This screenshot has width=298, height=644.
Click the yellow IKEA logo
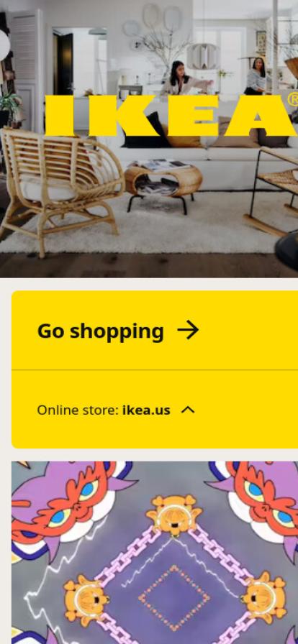tap(170, 116)
